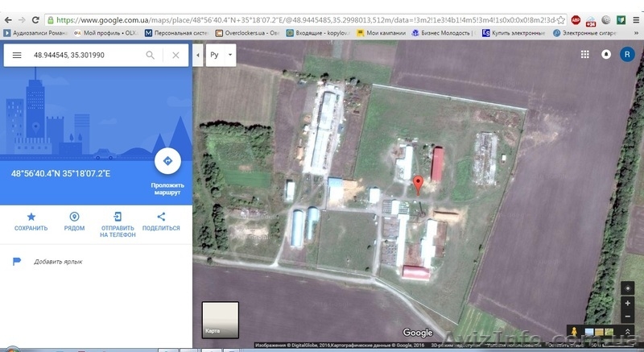
Task: Zoom out on the map
Action: [627, 317]
